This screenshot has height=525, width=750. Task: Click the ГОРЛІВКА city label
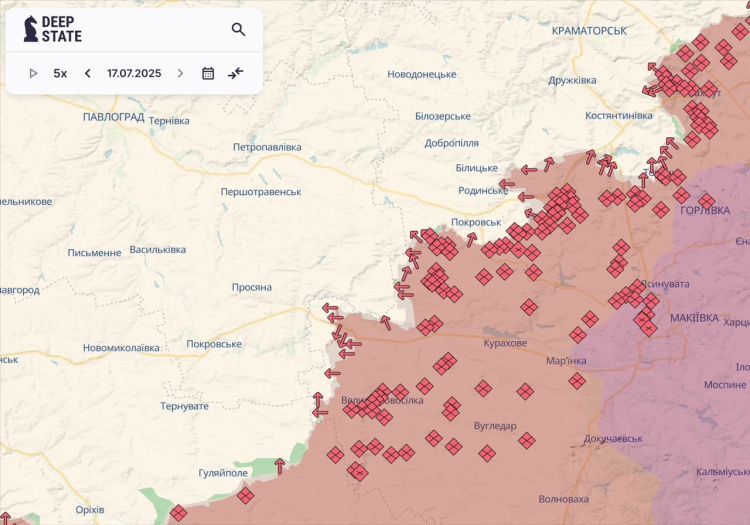pyautogui.click(x=705, y=210)
